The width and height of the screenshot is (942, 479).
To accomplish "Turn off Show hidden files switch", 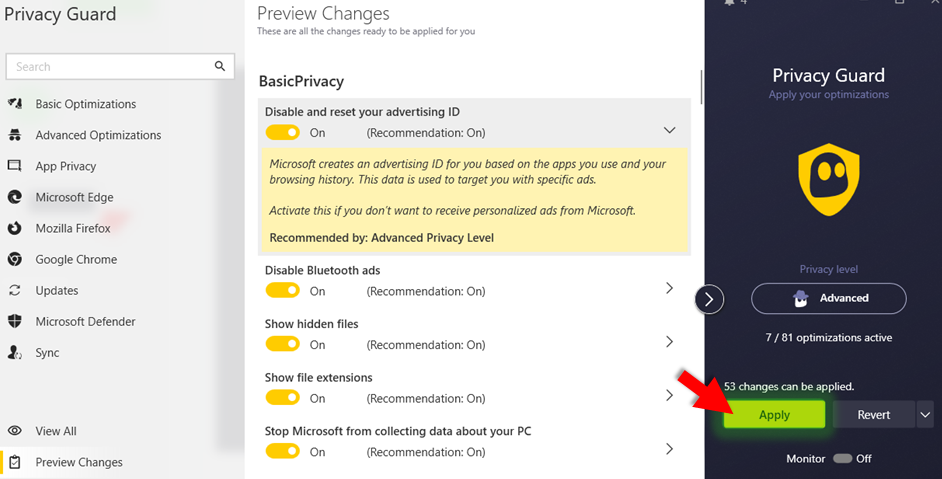I will (x=282, y=344).
